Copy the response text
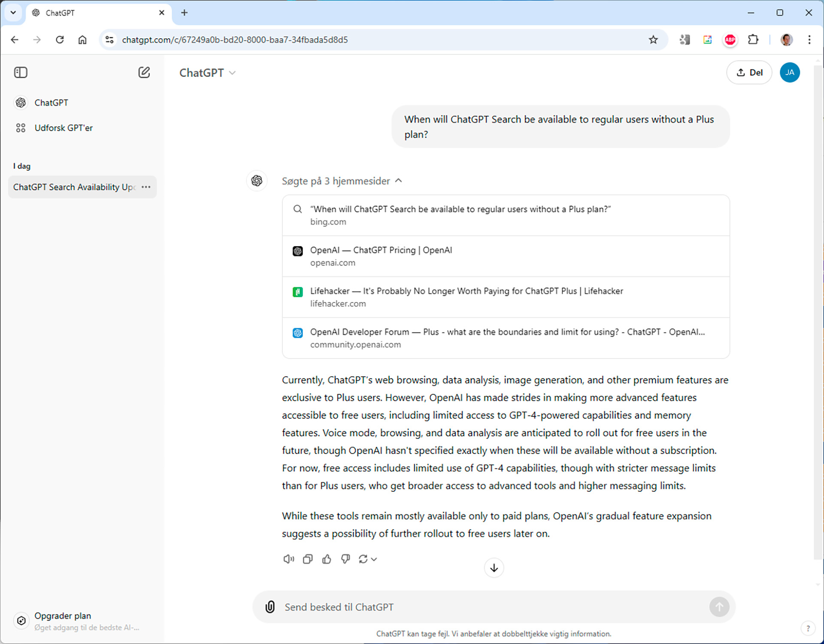This screenshot has width=824, height=644. pyautogui.click(x=308, y=559)
